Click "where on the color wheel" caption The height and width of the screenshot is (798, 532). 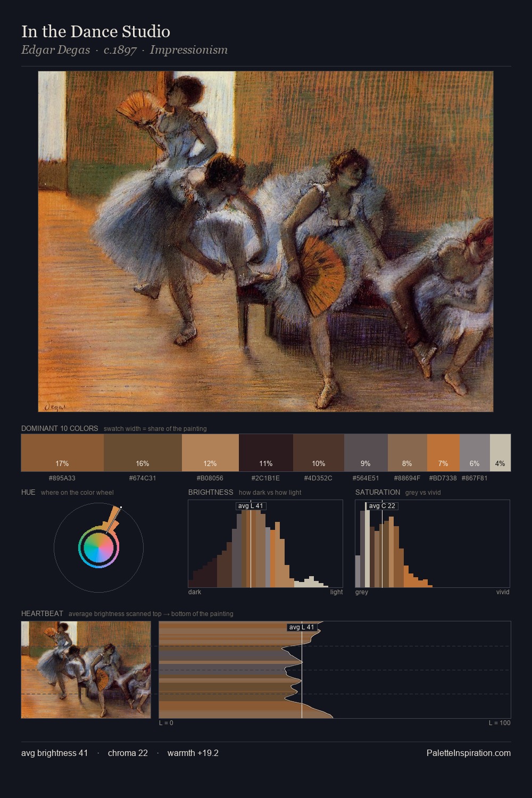(77, 493)
